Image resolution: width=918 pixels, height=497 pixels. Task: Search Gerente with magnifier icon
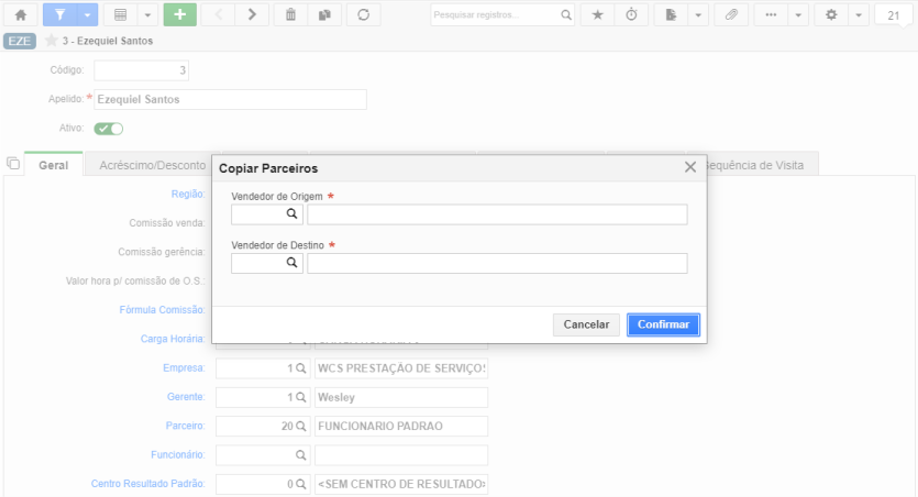click(x=300, y=397)
